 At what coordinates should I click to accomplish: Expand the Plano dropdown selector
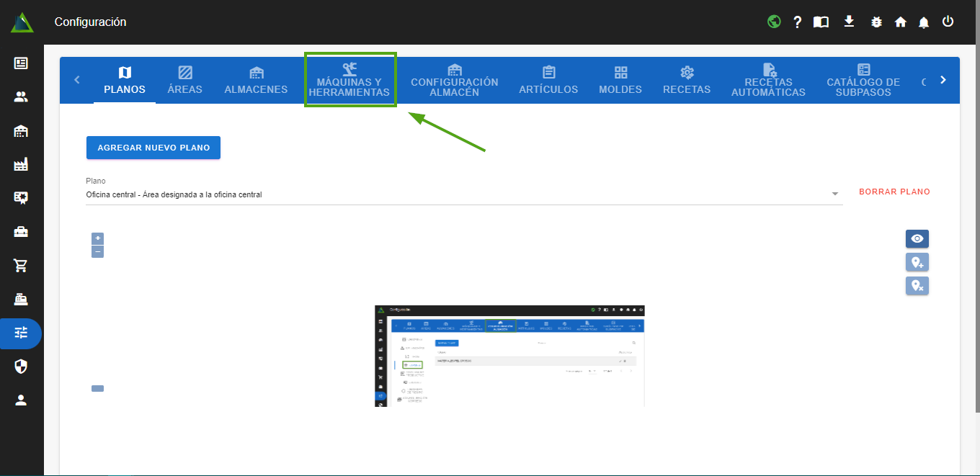coord(835,194)
